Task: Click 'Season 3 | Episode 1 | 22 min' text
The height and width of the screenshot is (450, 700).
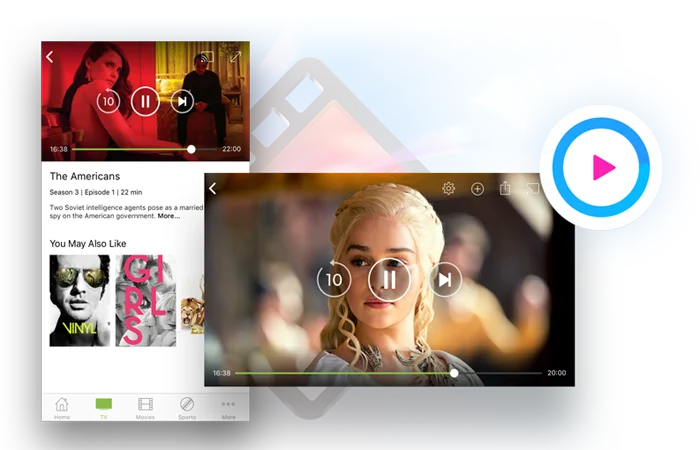Action: (x=96, y=192)
